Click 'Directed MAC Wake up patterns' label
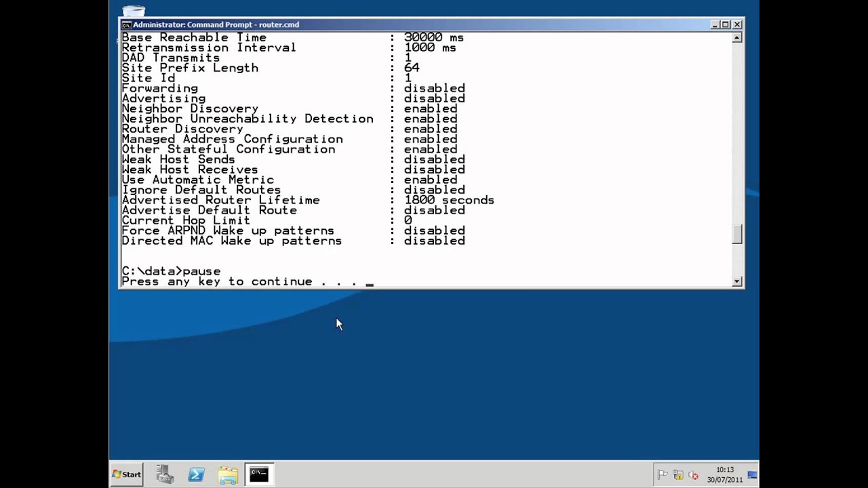The image size is (868, 488). [x=231, y=241]
